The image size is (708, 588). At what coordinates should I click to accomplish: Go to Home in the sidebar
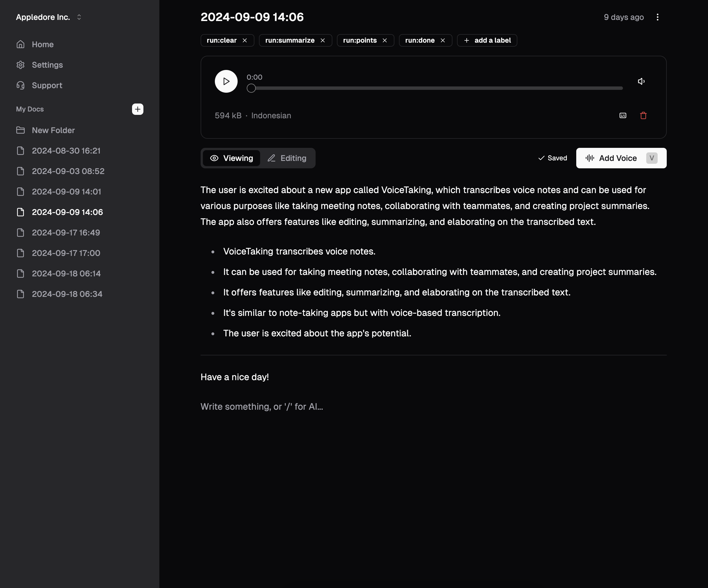coord(42,44)
